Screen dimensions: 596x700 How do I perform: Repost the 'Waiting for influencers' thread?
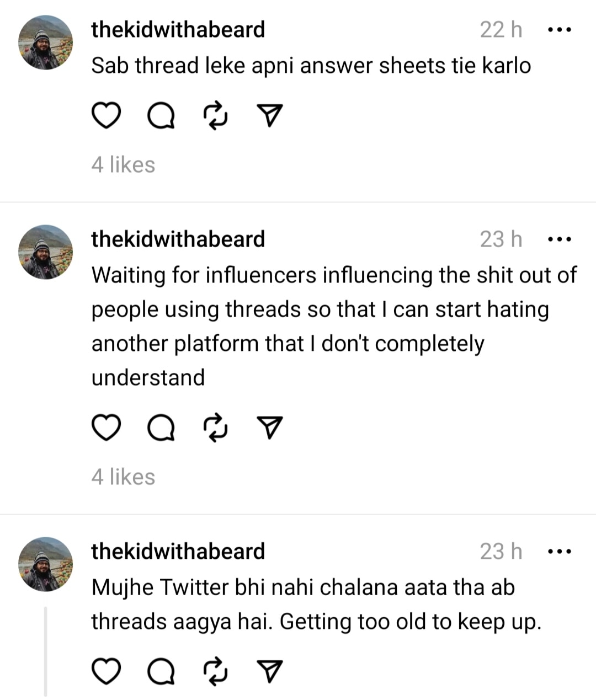[216, 428]
